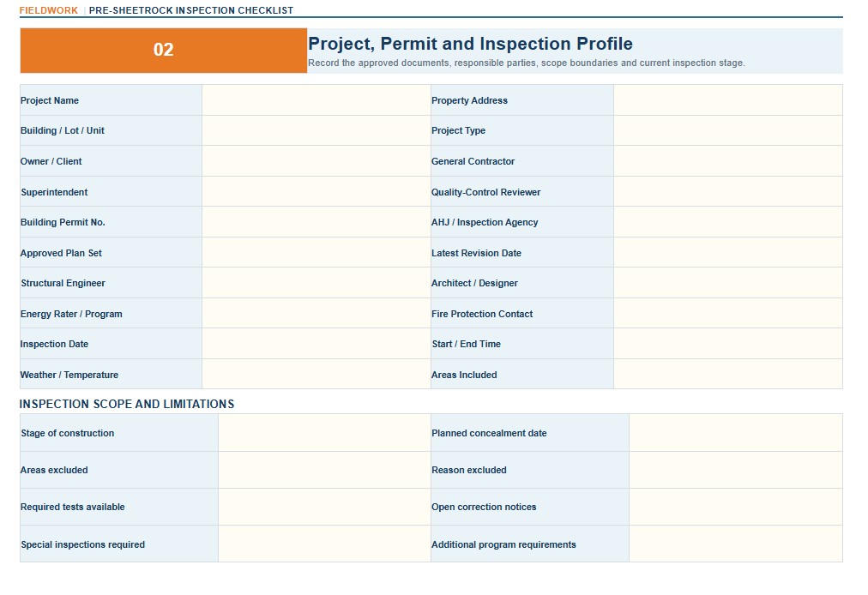Viewport: 868px width, 595px height.
Task: Select the 'General Contractor' label
Action: (473, 162)
